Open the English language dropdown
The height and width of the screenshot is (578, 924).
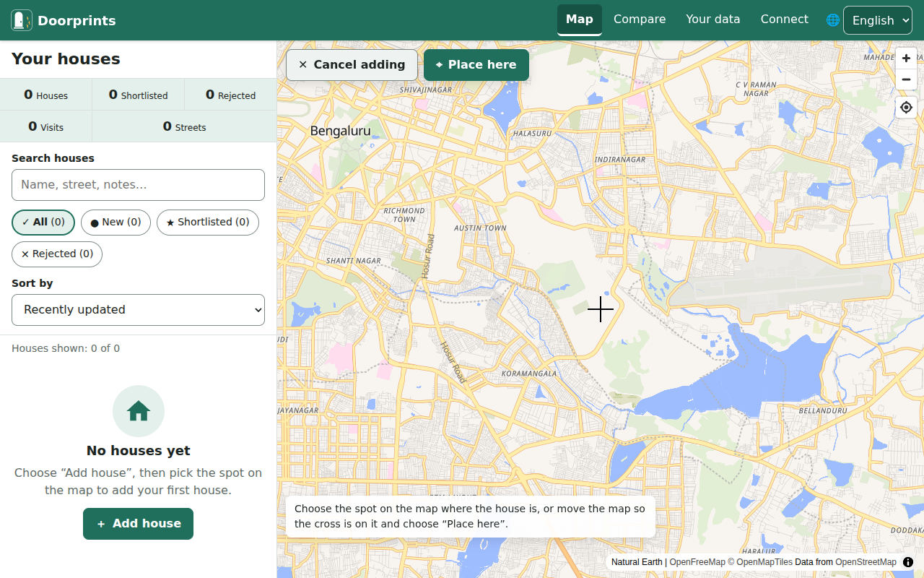pos(878,20)
